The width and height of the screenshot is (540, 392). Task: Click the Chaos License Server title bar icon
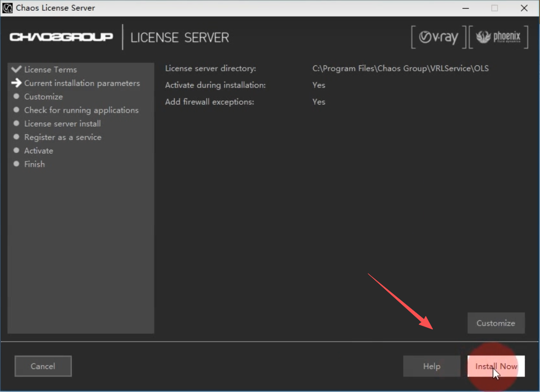point(8,8)
